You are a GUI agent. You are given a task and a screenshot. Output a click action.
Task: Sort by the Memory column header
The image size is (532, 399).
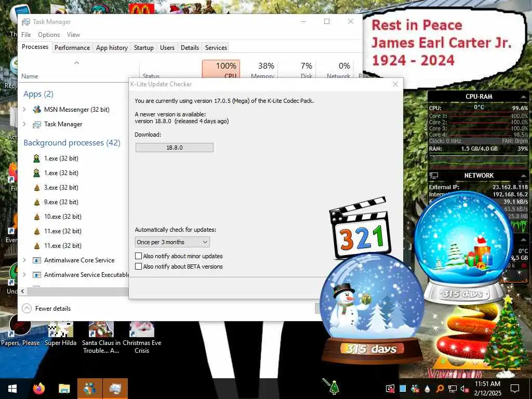pyautogui.click(x=259, y=70)
